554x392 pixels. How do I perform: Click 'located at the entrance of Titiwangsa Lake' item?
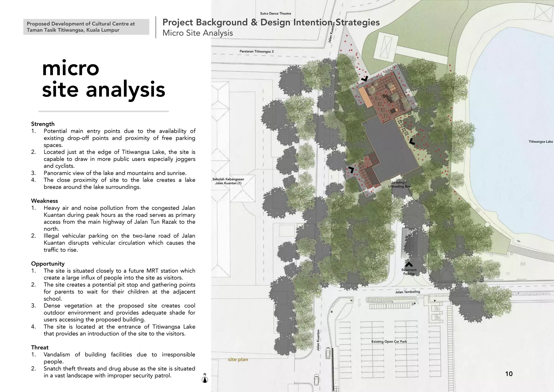pyautogui.click(x=113, y=330)
